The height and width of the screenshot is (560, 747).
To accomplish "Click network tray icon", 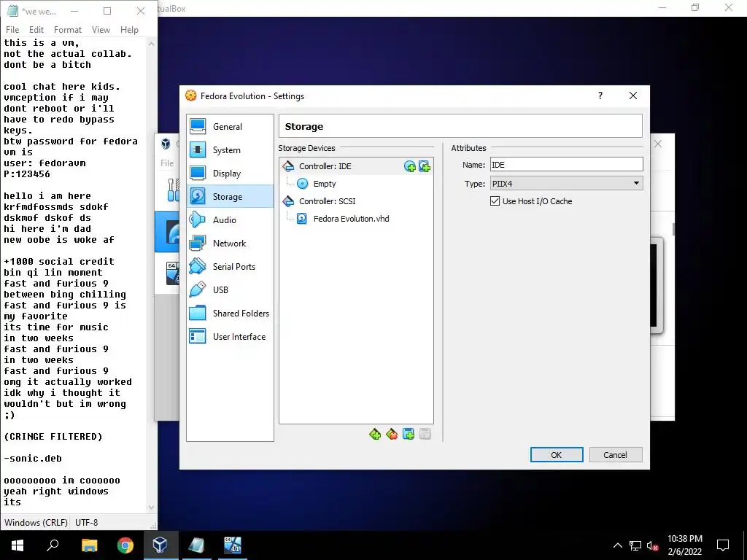I will pyautogui.click(x=635, y=545).
